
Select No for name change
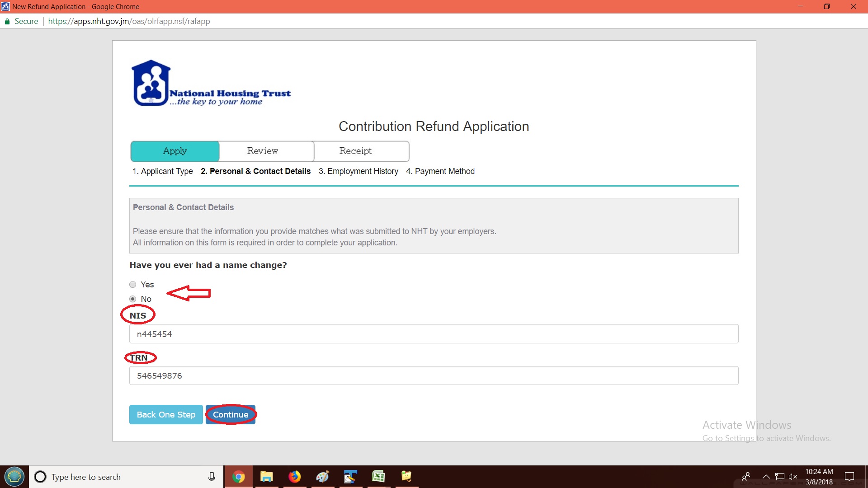[132, 299]
